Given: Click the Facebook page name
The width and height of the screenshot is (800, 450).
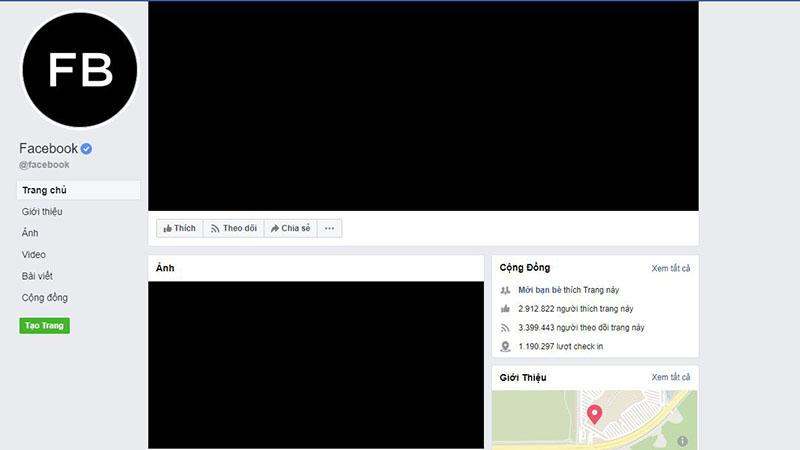Looking at the screenshot, I should [x=48, y=148].
